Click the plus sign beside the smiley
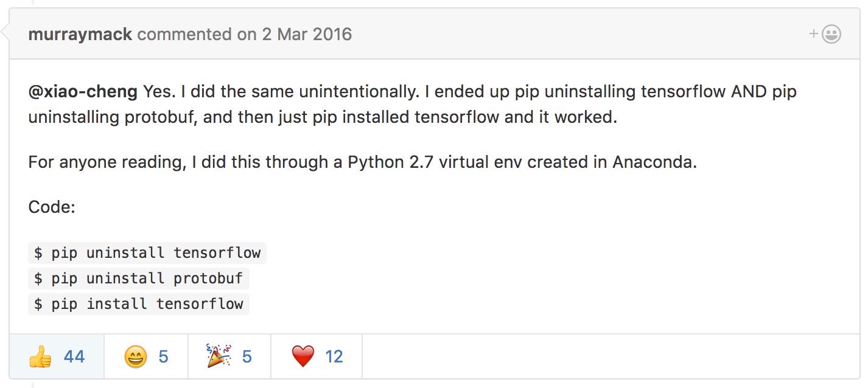The height and width of the screenshot is (388, 868). 814,34
